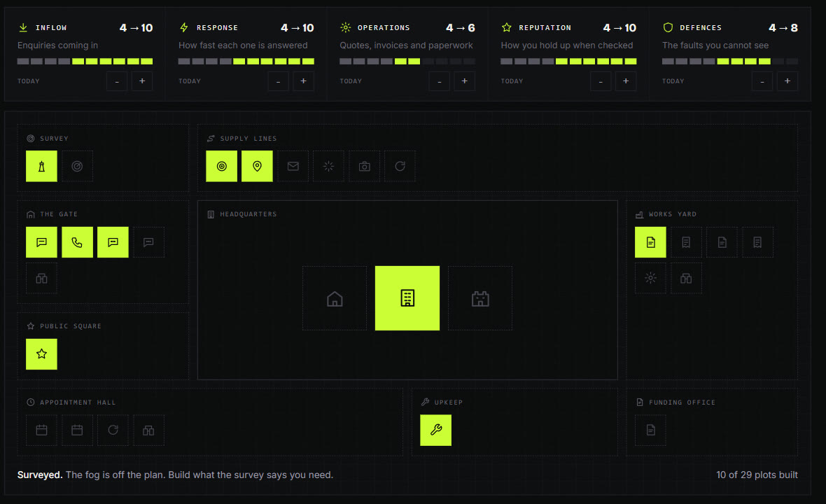The image size is (826, 504).
Task: Build the sun gear plot in Works Yard
Action: [x=650, y=278]
